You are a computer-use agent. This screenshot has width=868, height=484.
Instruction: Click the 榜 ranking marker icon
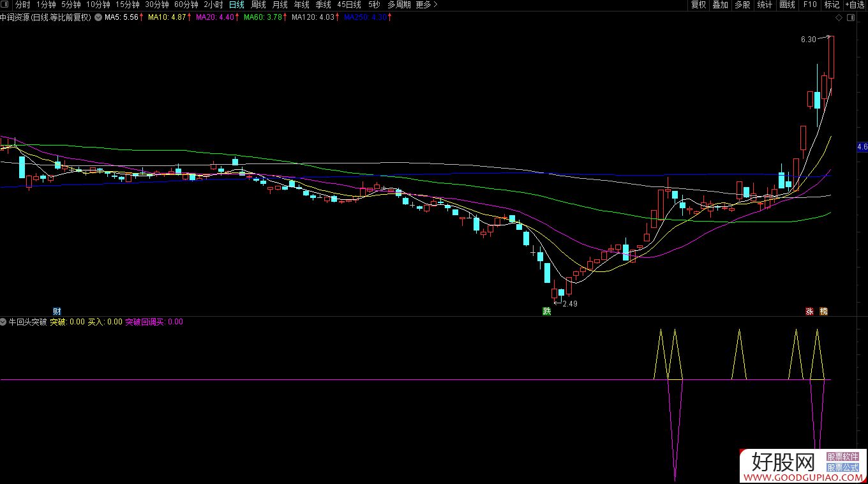tap(823, 312)
